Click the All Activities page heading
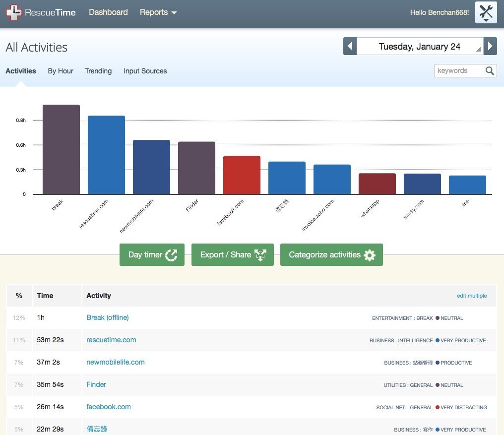Viewport: 504px width, 435px height. [x=36, y=47]
